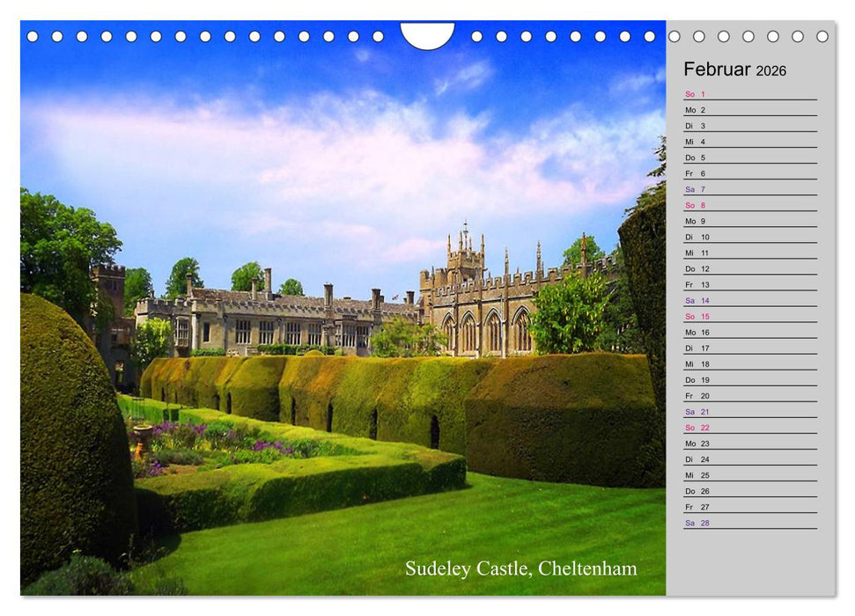Choose the So 8 date line

749,205
